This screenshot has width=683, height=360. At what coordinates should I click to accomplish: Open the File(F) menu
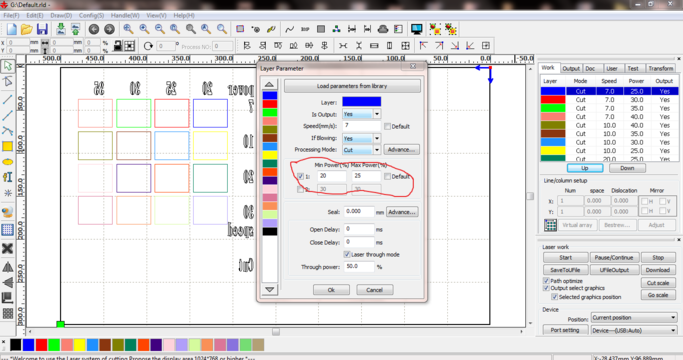11,15
